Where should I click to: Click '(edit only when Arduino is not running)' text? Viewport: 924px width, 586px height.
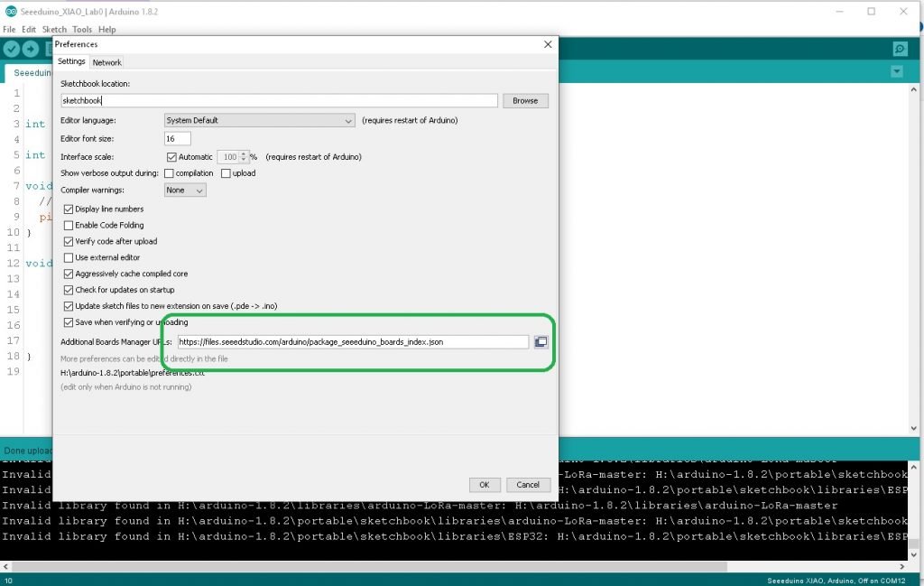[x=126, y=387]
